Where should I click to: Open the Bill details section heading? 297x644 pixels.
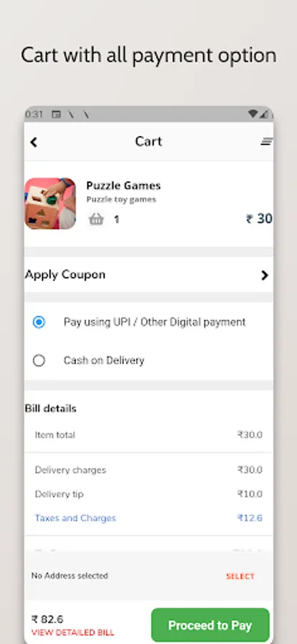coord(51,409)
